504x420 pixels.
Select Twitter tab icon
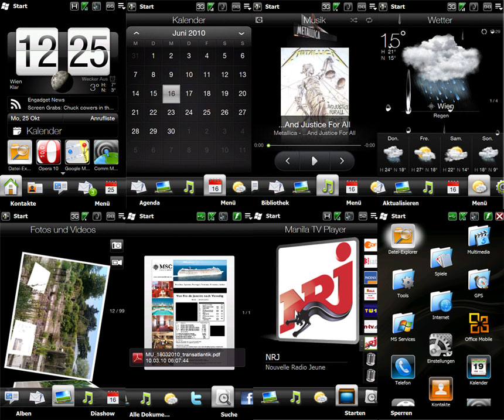pyautogui.click(x=196, y=398)
